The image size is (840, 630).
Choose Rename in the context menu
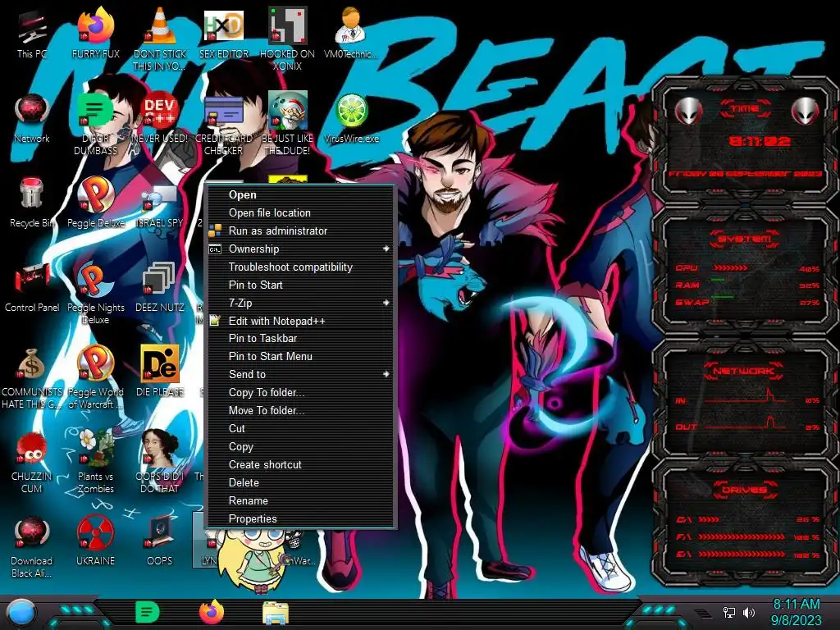[x=300, y=501]
